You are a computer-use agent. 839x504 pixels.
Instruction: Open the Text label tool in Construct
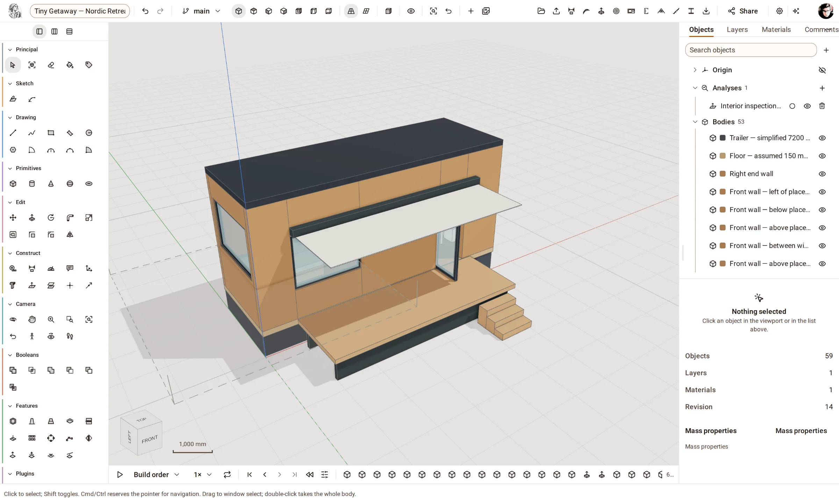70,269
